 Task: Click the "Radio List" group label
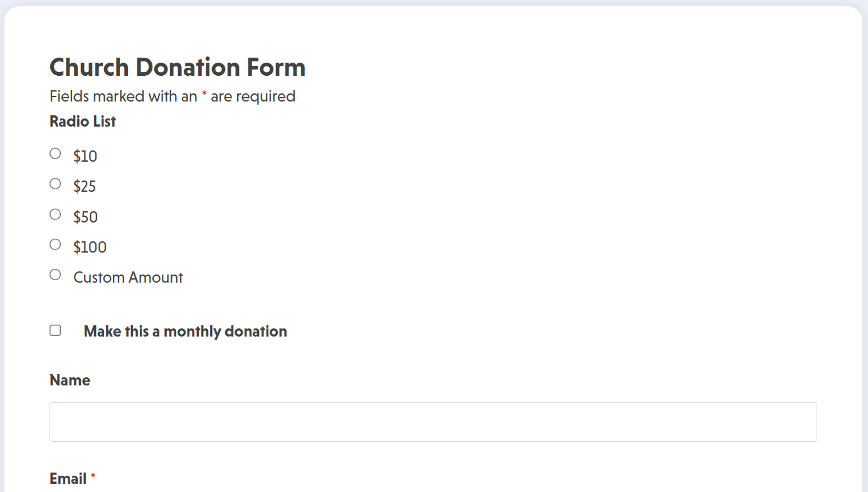83,122
